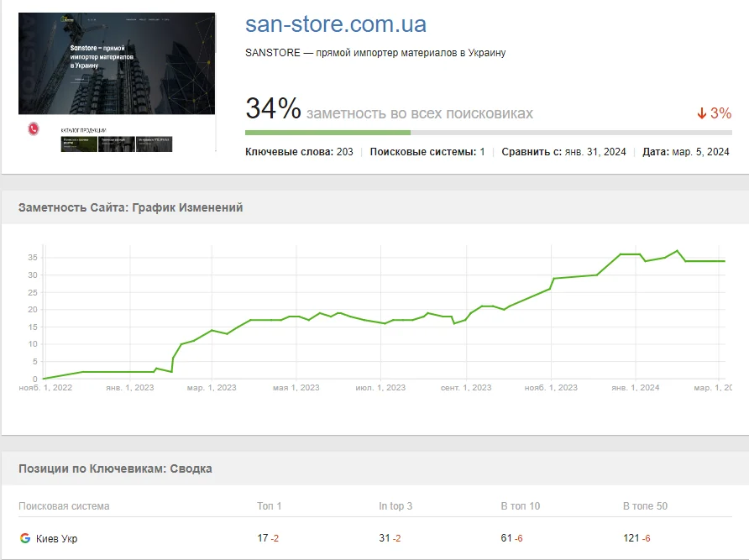Image resolution: width=749 pixels, height=560 pixels.
Task: Click the 'In top 3' column header
Action: click(x=395, y=506)
